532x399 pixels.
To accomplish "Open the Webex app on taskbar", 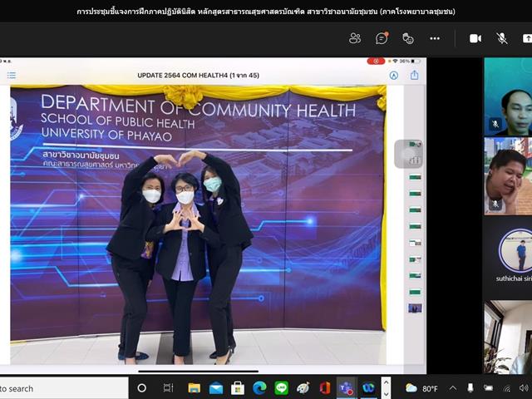I will (x=368, y=388).
